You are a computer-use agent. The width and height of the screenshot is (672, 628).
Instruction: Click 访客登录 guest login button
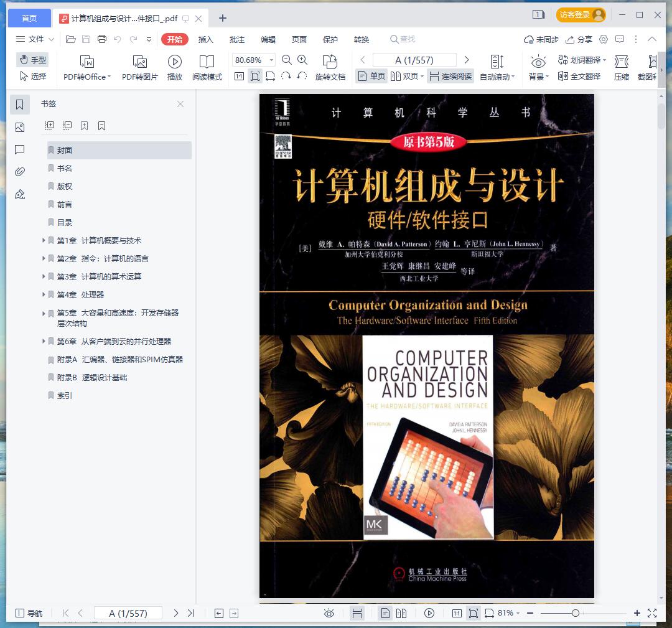tap(581, 15)
